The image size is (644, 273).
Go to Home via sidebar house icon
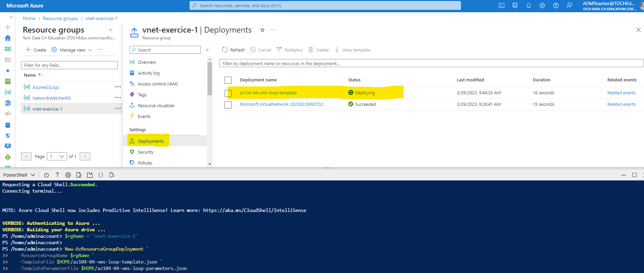tap(8, 38)
